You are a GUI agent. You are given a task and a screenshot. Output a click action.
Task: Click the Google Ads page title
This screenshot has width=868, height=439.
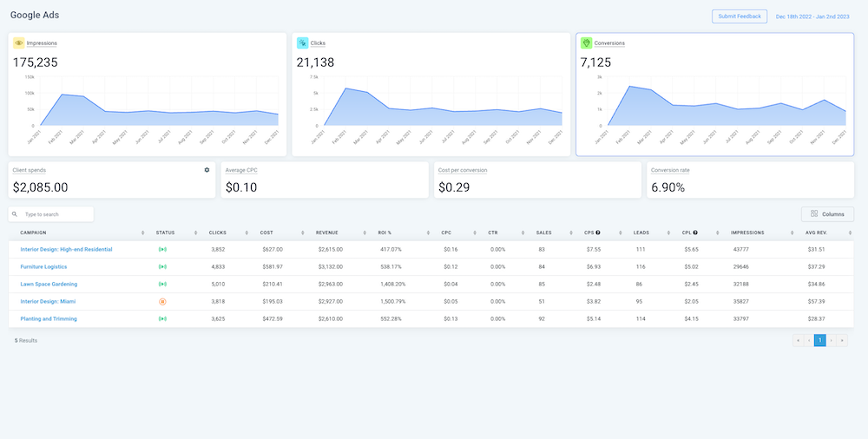pos(35,15)
